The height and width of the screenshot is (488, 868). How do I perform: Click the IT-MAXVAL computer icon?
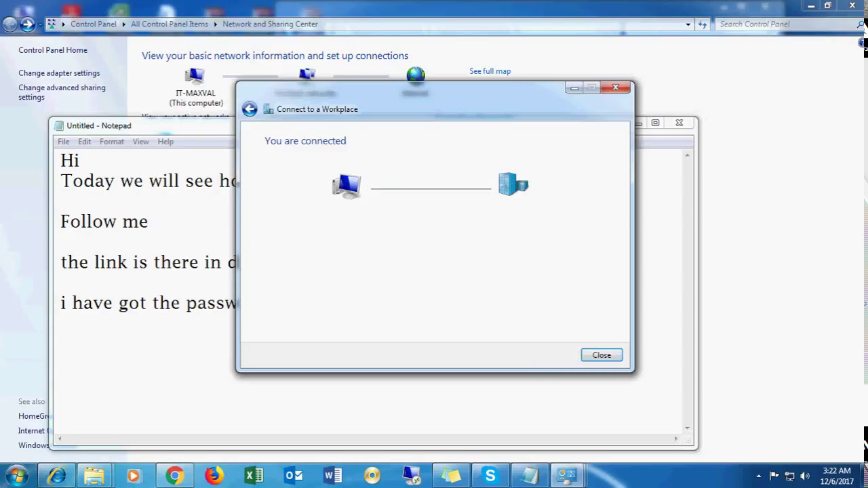point(195,76)
